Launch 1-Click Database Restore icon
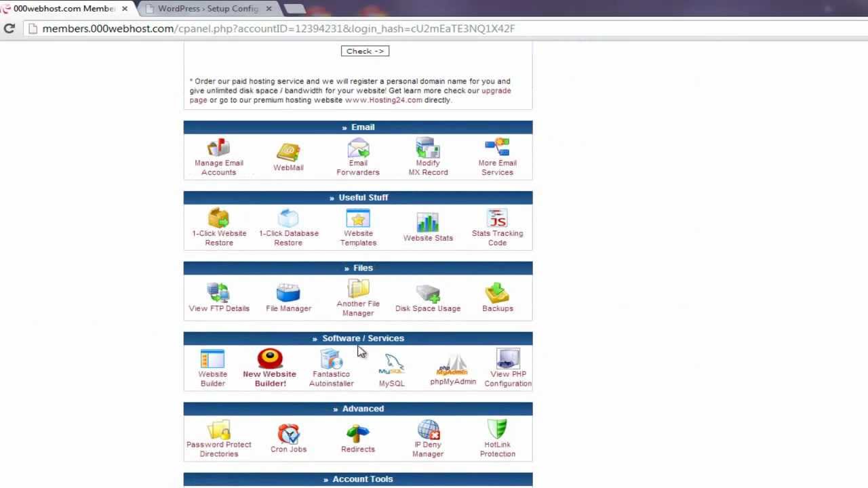Viewport: 868px width, 488px height. [x=288, y=218]
